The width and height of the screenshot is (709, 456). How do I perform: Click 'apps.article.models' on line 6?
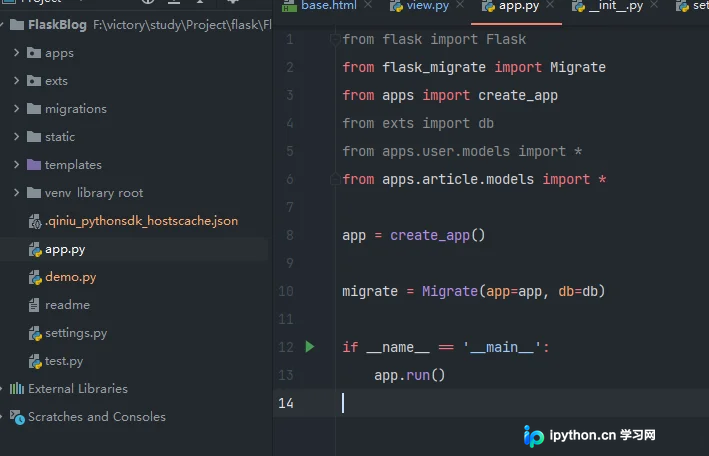pos(458,180)
